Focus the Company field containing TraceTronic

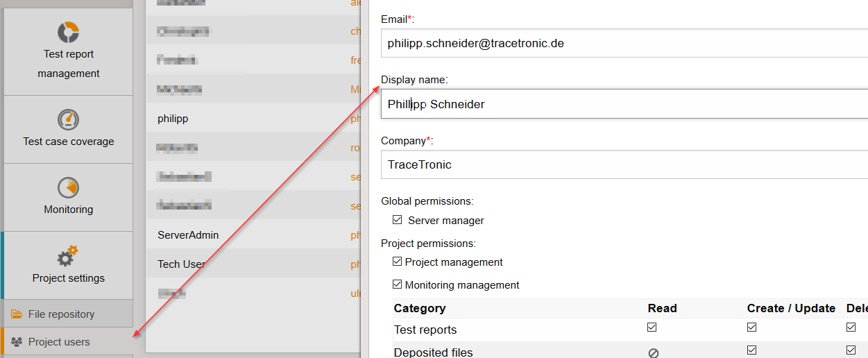(x=624, y=164)
